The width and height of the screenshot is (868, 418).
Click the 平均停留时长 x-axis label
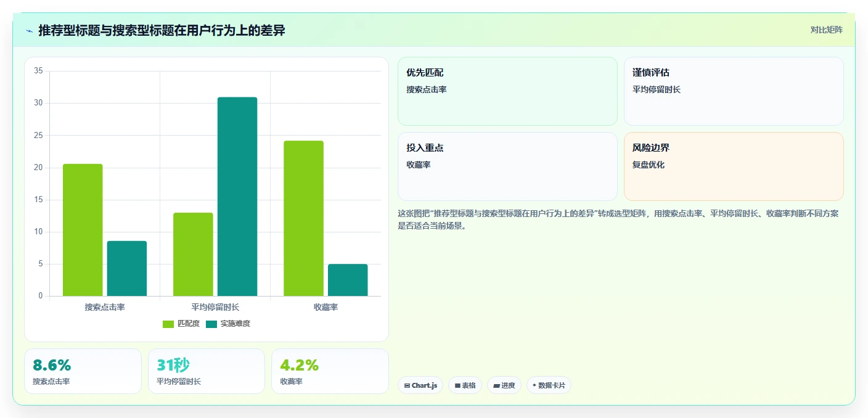pos(215,307)
